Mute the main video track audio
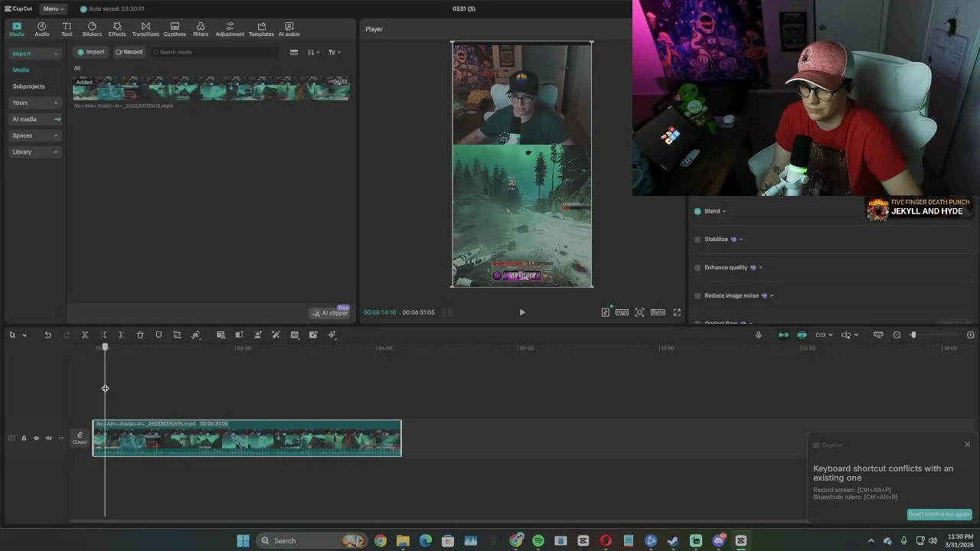This screenshot has height=551, width=980. 48,439
